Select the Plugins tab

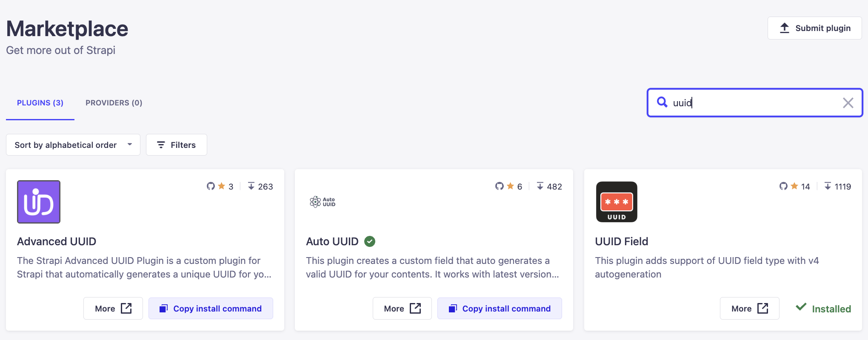40,103
